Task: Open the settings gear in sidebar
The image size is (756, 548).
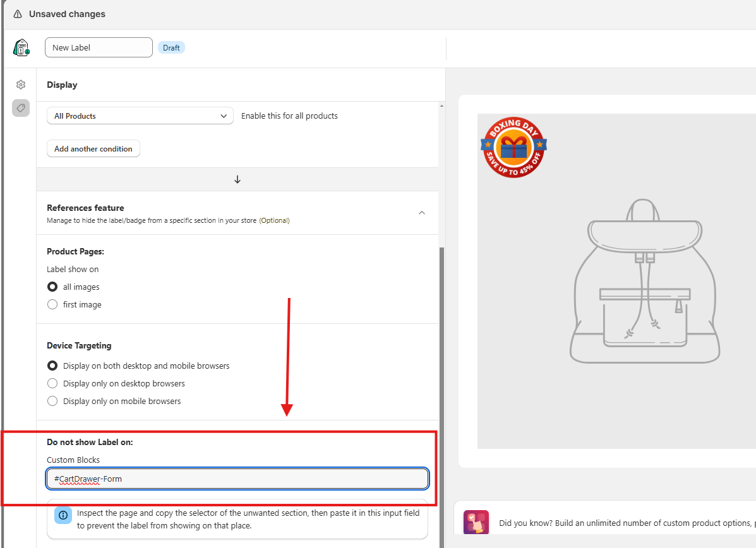Action: click(x=21, y=85)
